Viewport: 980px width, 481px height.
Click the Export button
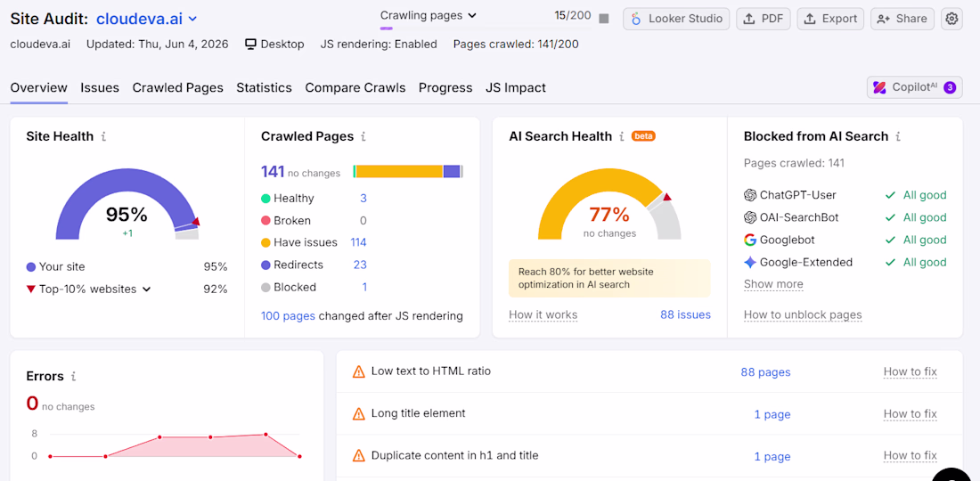[x=830, y=19]
